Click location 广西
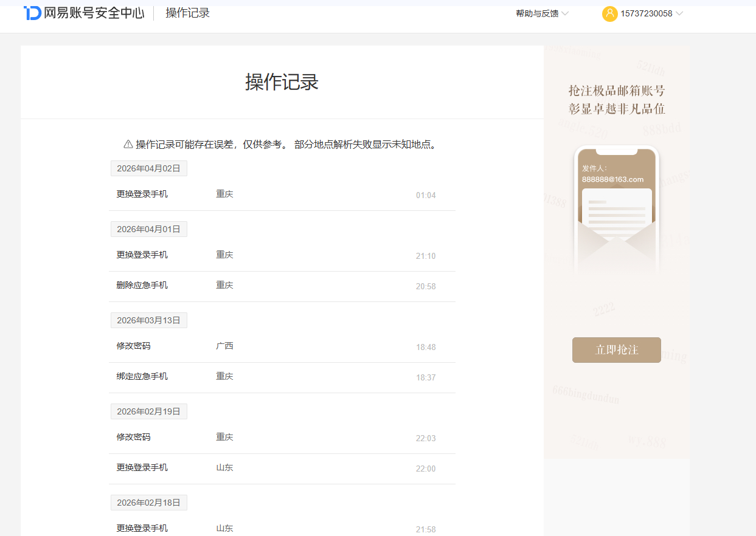 tap(224, 346)
